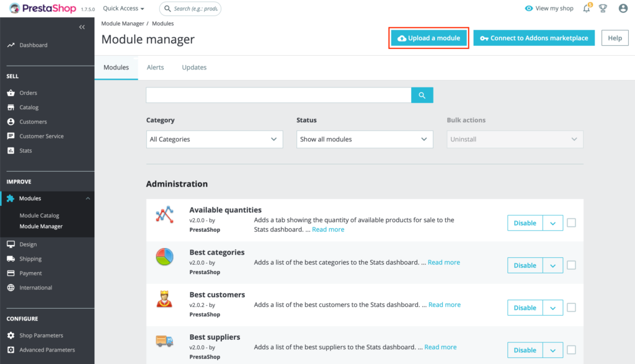The width and height of the screenshot is (635, 364).
Task: Click the Stats bar chart icon
Action: click(x=11, y=151)
